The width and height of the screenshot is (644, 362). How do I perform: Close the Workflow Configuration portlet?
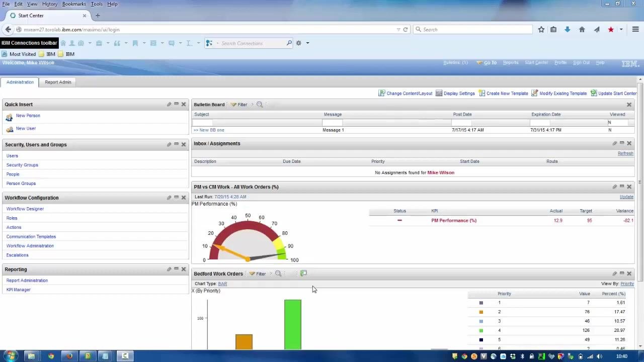pyautogui.click(x=184, y=198)
